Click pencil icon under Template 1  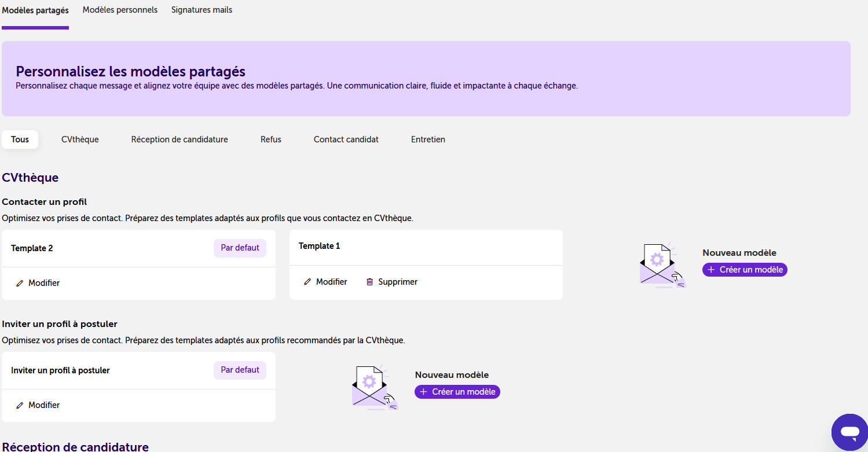pos(307,282)
